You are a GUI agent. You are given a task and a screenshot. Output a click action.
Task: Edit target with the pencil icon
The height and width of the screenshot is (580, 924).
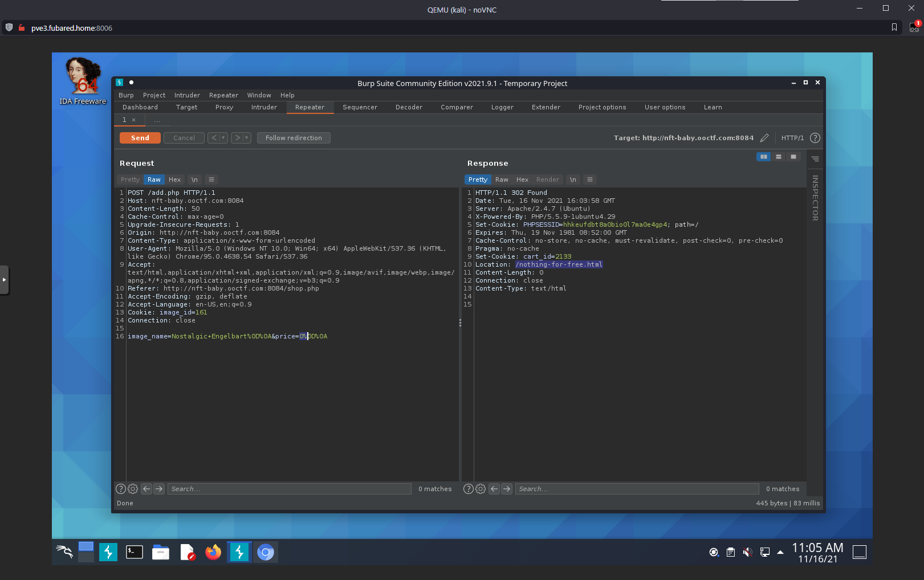click(764, 138)
